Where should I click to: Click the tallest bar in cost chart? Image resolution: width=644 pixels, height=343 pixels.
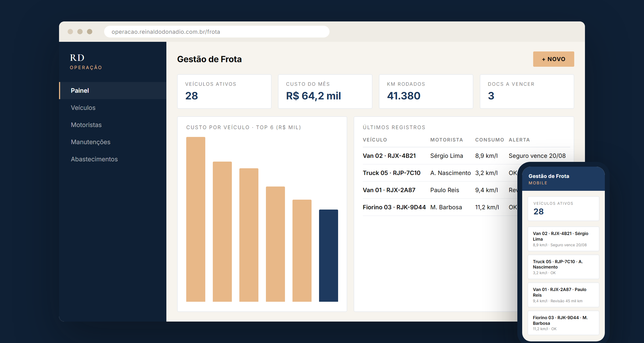tap(196, 219)
